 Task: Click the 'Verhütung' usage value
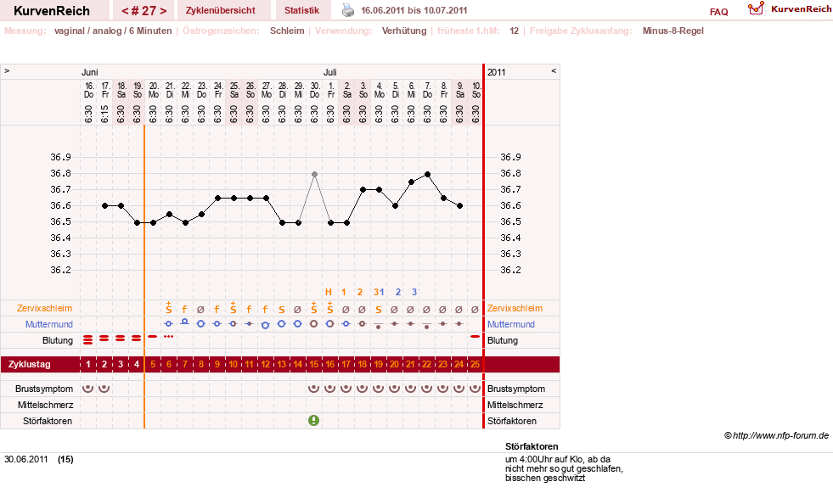404,31
